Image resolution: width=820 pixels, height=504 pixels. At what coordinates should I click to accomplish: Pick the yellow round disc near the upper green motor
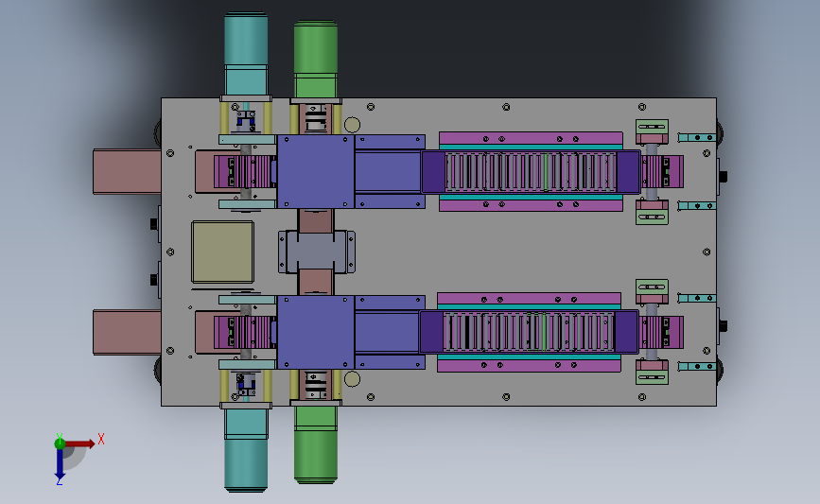coord(352,125)
